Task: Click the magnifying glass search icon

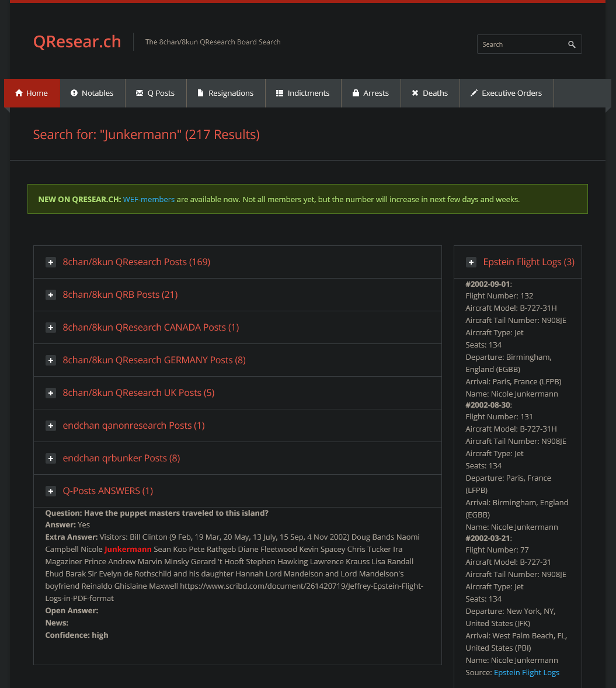Action: pyautogui.click(x=572, y=44)
